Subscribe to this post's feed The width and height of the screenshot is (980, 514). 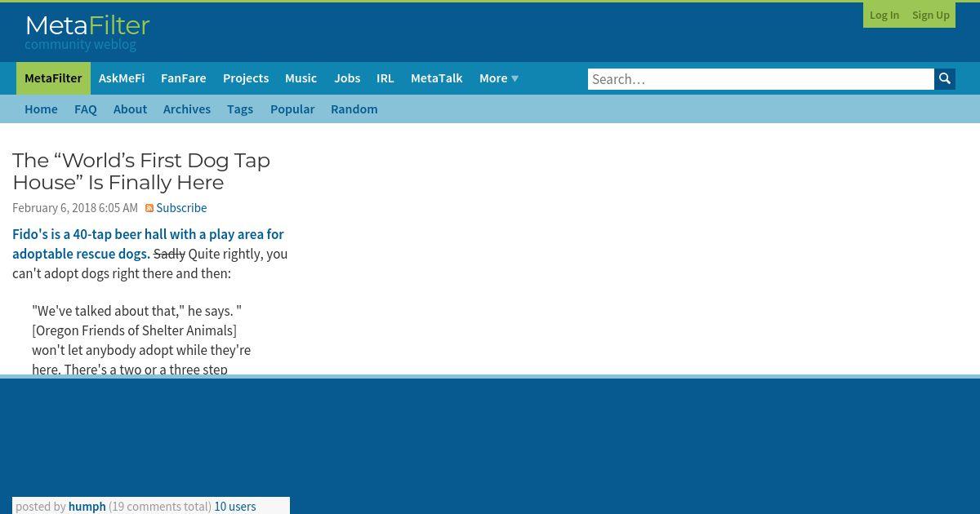[x=181, y=208]
